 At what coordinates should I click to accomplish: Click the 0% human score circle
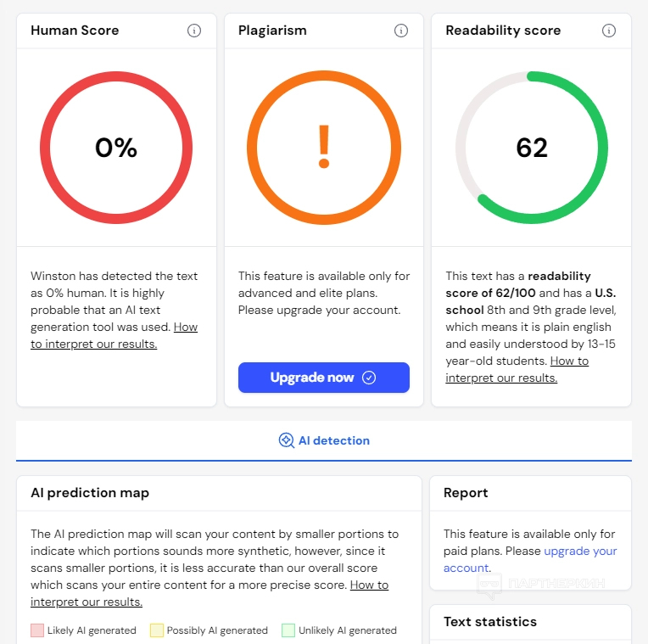(116, 148)
